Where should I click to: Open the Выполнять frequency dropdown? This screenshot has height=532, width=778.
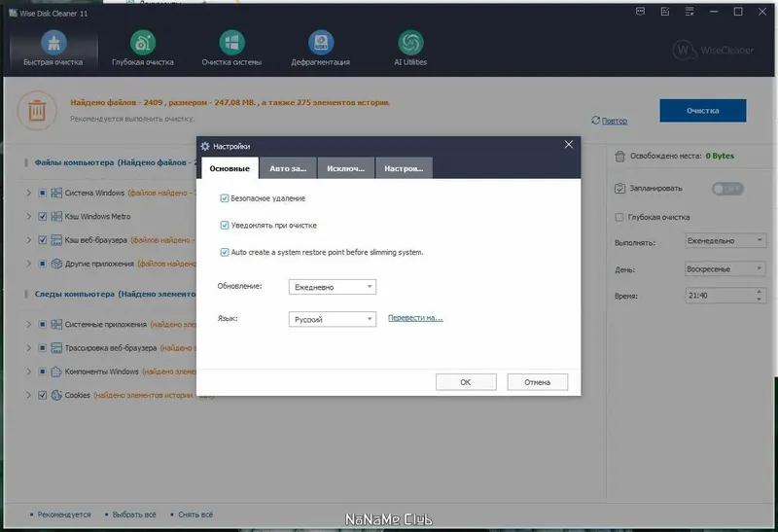(725, 240)
